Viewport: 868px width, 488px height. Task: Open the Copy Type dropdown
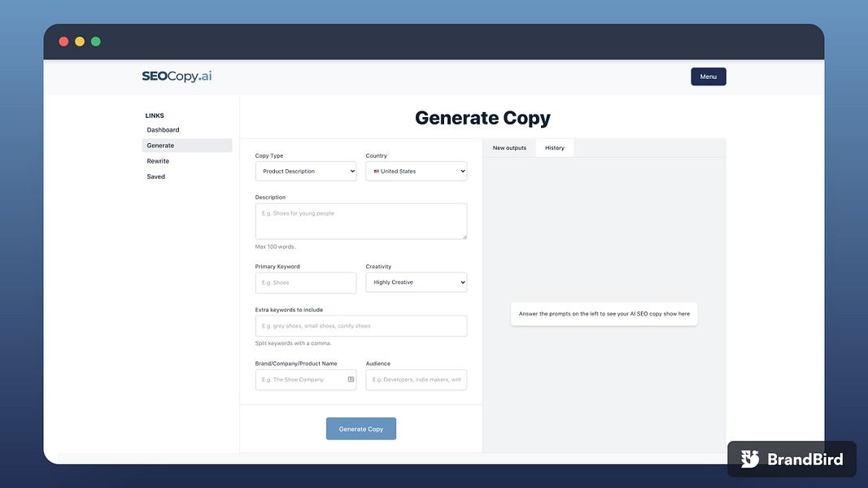tap(306, 171)
